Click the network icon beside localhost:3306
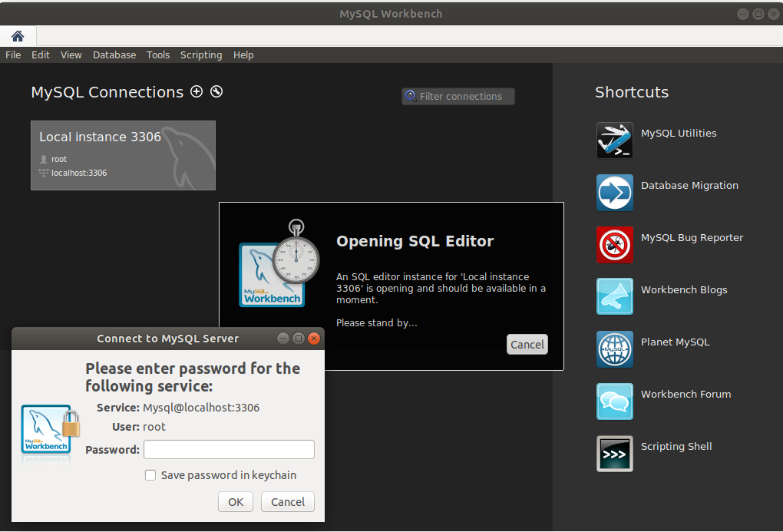Screen dimensions: 783x532 pyautogui.click(x=44, y=173)
